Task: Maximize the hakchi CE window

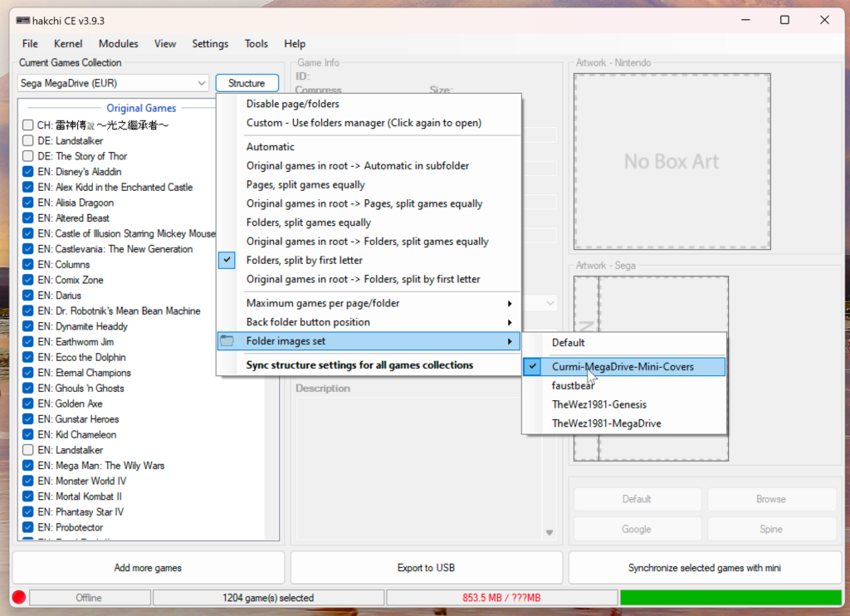Action: click(784, 20)
